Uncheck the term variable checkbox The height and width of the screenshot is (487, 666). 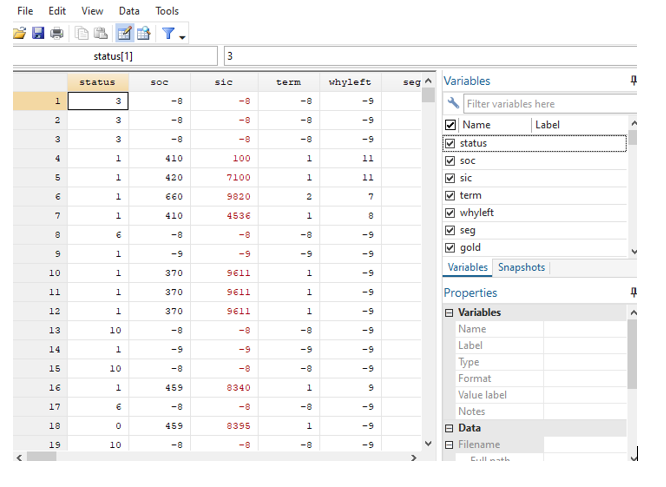[x=450, y=196]
